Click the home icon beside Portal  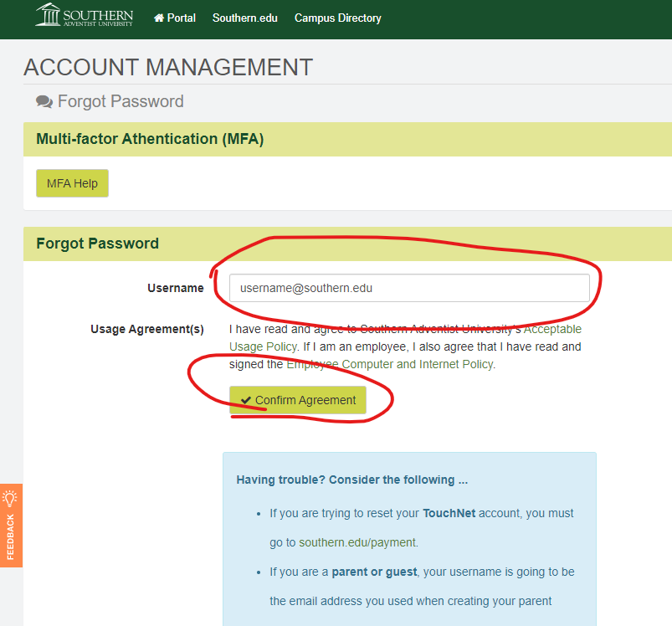(x=159, y=18)
